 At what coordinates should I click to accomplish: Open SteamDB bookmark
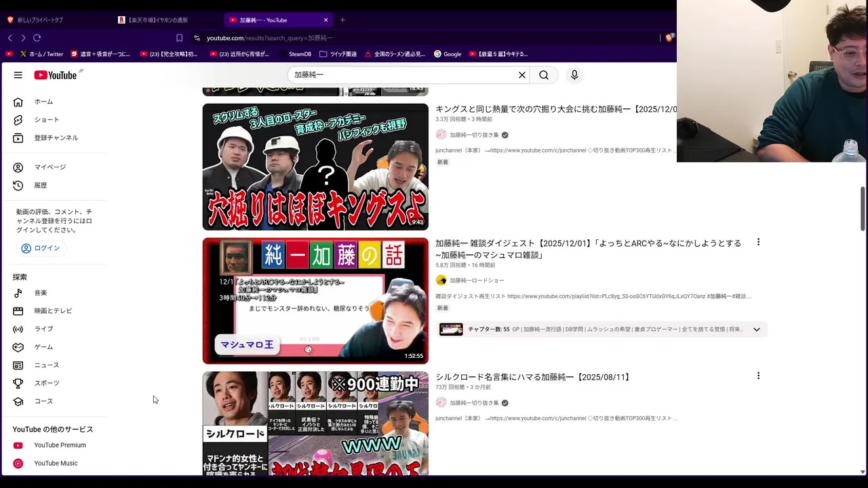tap(294, 54)
